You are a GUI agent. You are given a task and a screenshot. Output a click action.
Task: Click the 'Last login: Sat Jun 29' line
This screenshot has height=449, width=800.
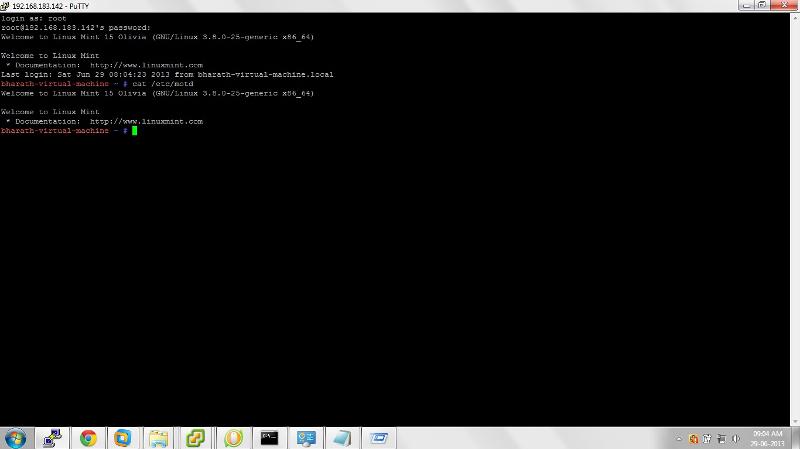coord(167,74)
